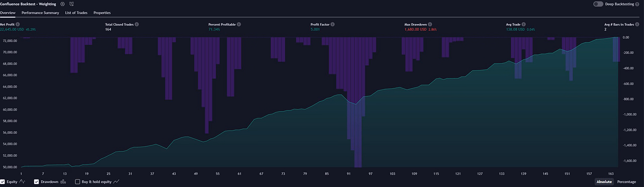This screenshot has width=644, height=187.
Task: Open strategy settings gear icon
Action: point(62,4)
